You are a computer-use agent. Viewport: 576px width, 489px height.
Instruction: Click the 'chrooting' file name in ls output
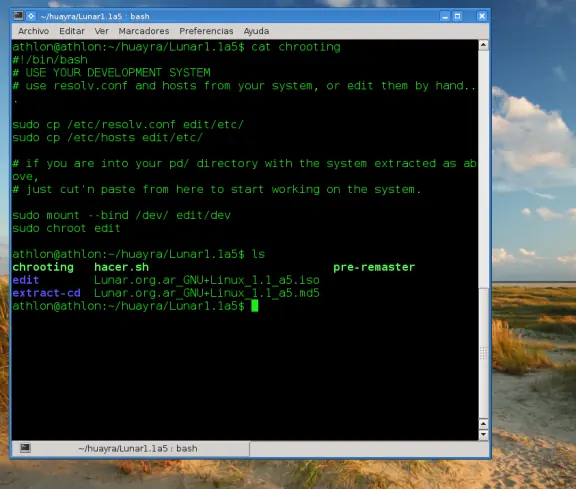pyautogui.click(x=43, y=267)
